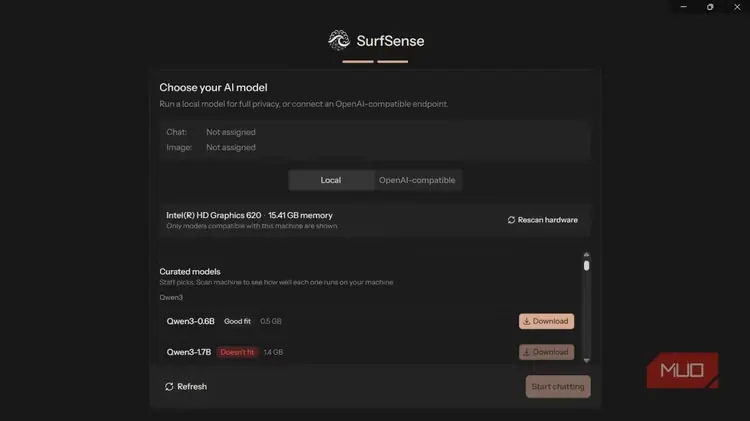Click the Doesn't fit red badge
The height and width of the screenshot is (421, 750).
237,352
